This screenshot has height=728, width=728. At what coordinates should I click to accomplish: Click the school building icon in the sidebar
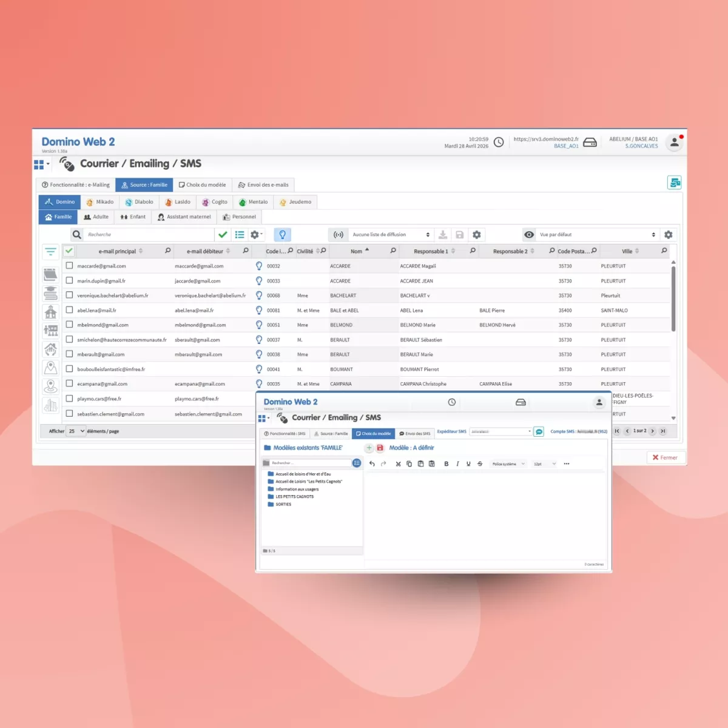pos(51,312)
